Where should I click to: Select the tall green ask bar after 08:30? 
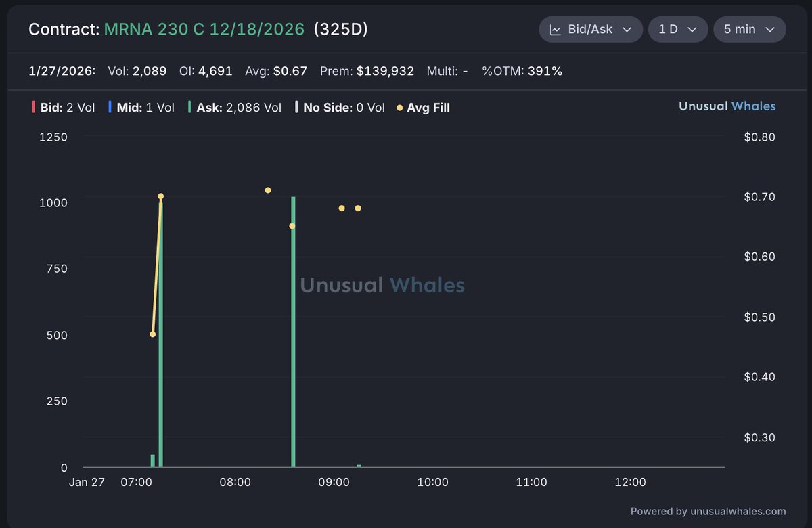coord(293,332)
